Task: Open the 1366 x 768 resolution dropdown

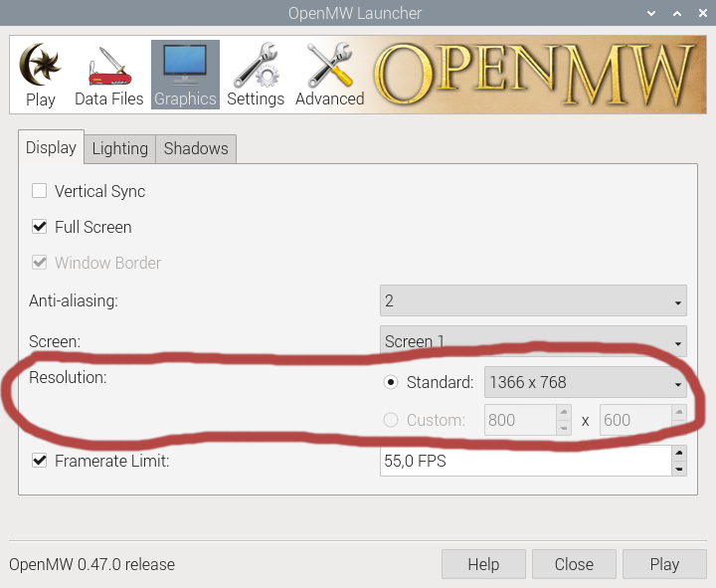Action: [586, 382]
